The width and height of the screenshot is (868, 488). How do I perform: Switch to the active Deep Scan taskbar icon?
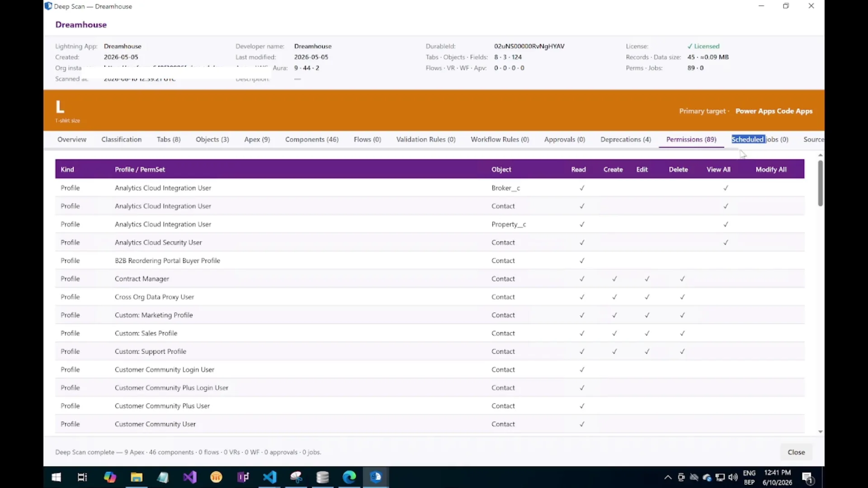pos(376,477)
